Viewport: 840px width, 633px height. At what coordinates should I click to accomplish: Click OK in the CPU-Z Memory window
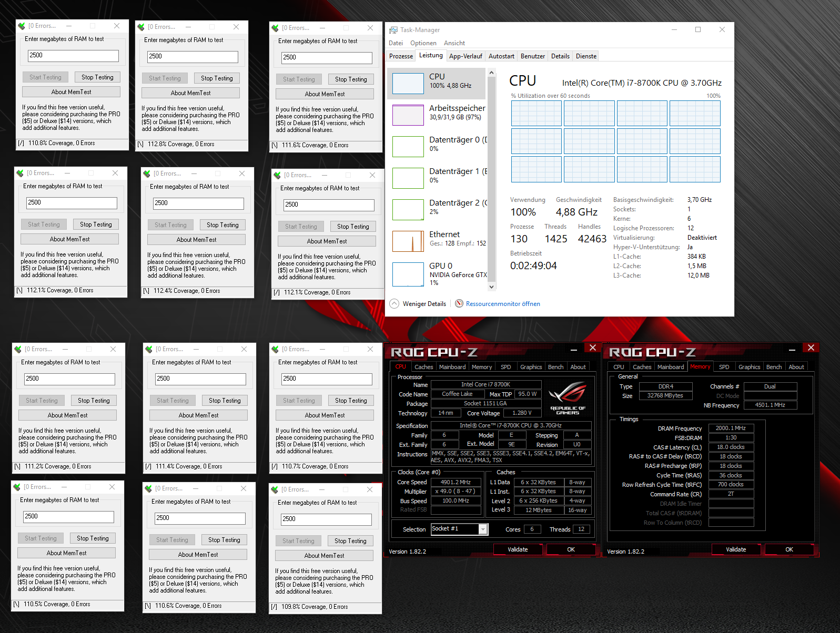coord(789,549)
